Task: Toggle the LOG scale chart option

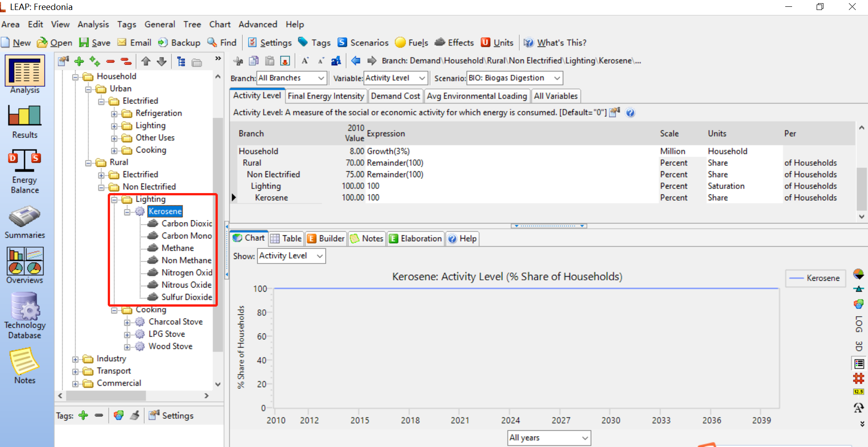Action: [859, 324]
